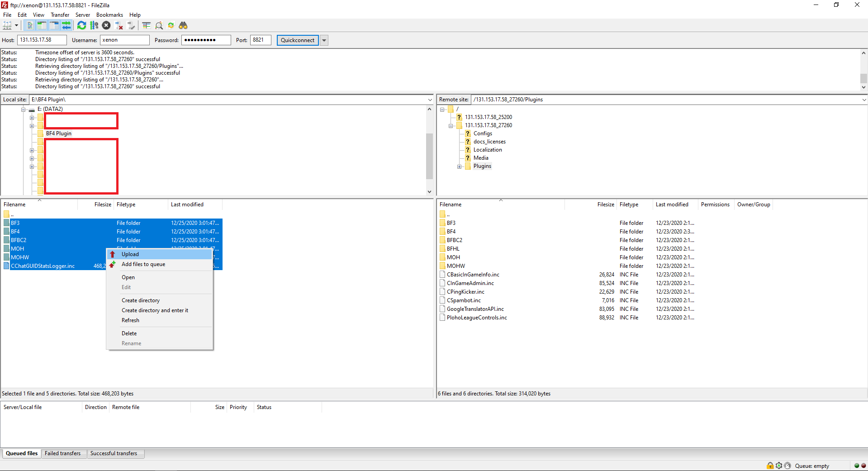The image size is (868, 471).
Task: Select Open in the context menu
Action: 160,277
